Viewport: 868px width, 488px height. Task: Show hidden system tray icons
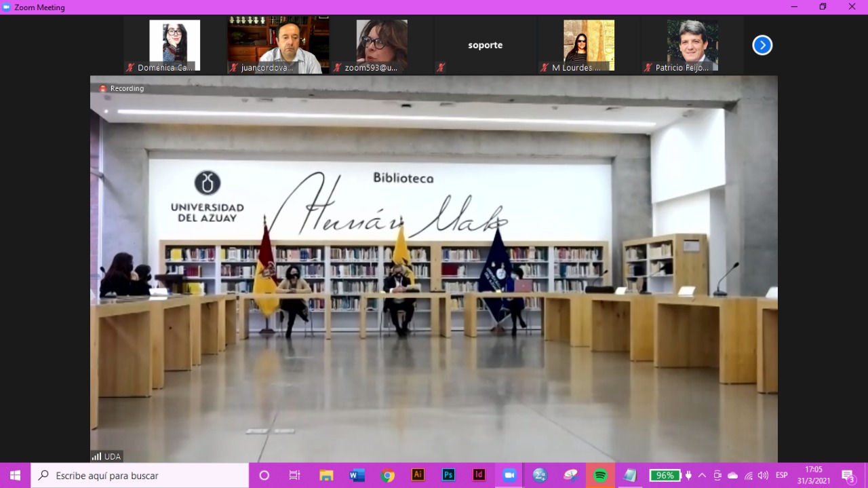click(x=702, y=475)
